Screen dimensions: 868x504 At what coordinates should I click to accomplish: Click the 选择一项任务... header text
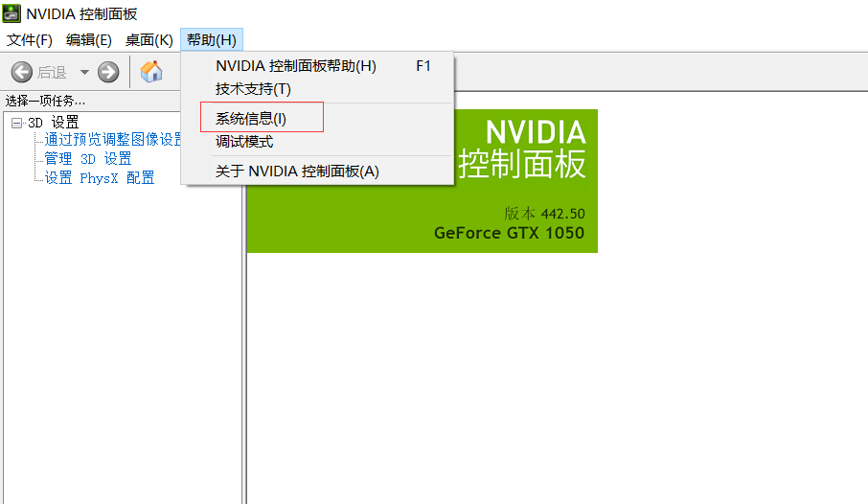[45, 101]
